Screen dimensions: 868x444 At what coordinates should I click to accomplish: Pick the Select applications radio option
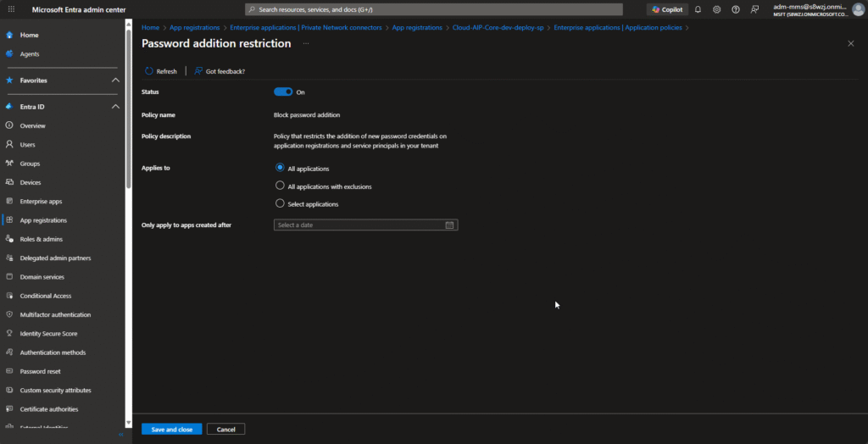[281, 203]
